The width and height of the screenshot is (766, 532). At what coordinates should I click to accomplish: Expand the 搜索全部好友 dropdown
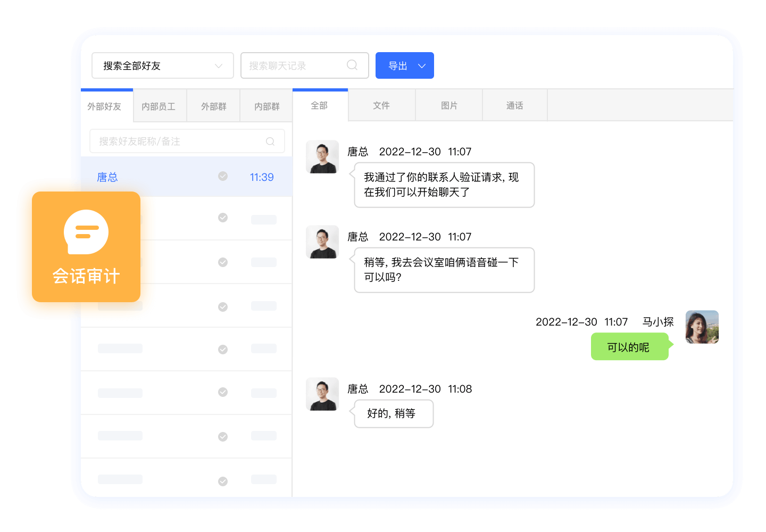218,66
